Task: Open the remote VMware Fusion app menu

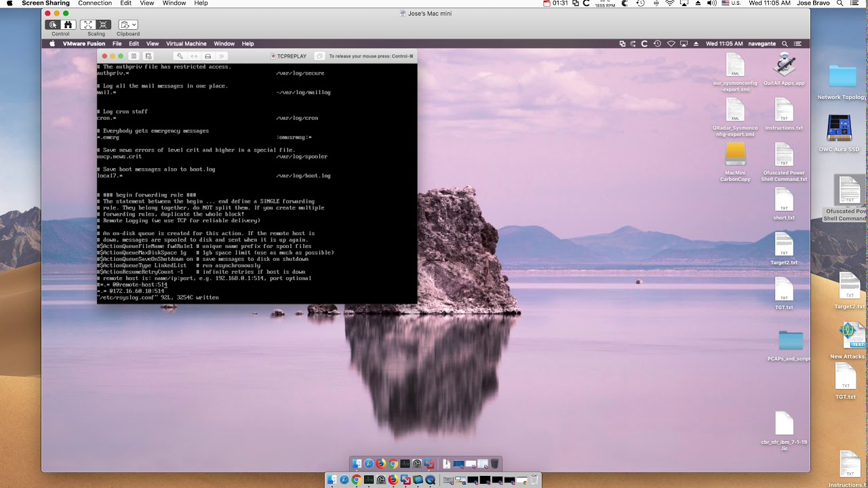Action: [x=84, y=44]
